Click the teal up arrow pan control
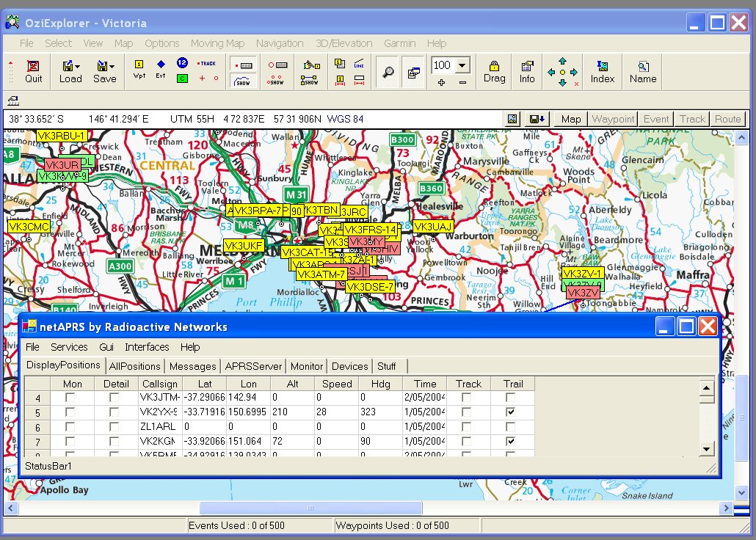The image size is (756, 540). click(563, 61)
